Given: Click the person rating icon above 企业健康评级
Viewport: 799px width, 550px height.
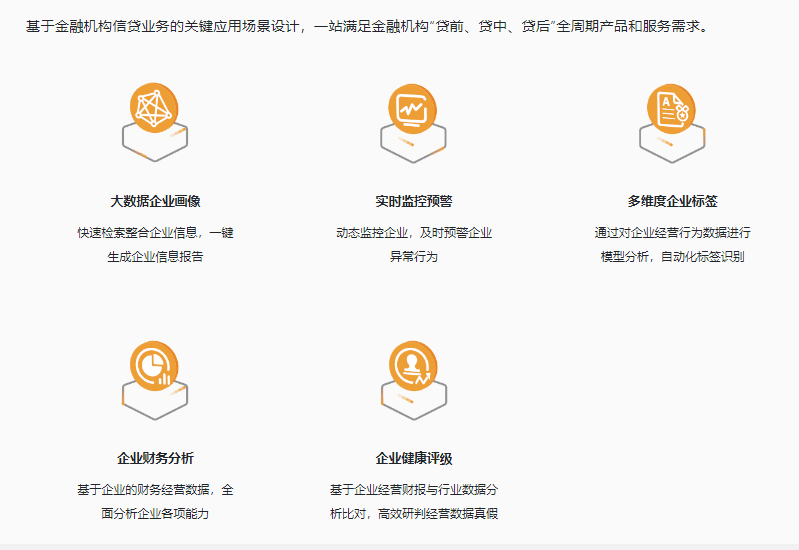Looking at the screenshot, I should (413, 380).
